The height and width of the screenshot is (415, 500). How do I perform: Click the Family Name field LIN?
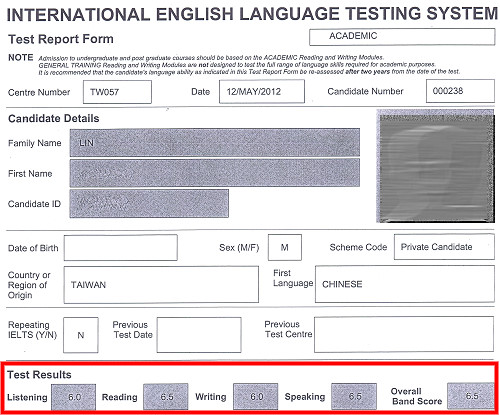[215, 143]
